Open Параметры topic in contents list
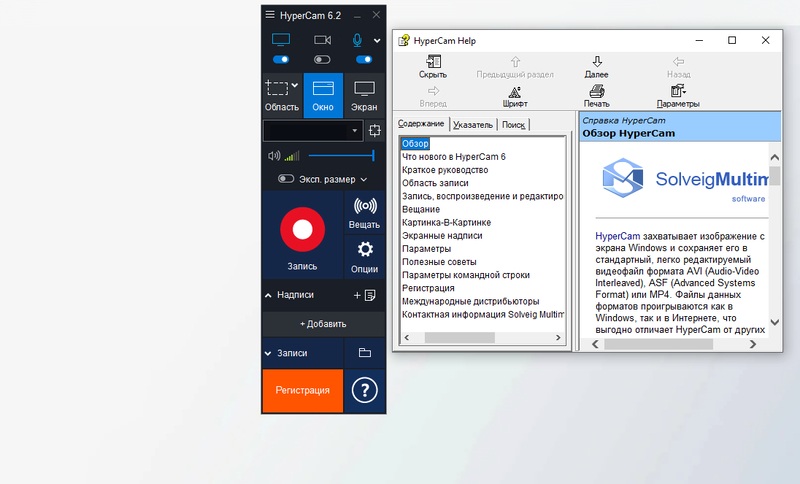This screenshot has width=800, height=484. [x=427, y=249]
